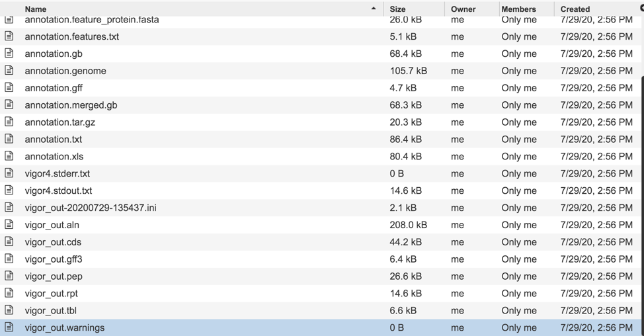Click the file icon for vigor_out.warnings
The height and width of the screenshot is (336, 644).
point(9,327)
